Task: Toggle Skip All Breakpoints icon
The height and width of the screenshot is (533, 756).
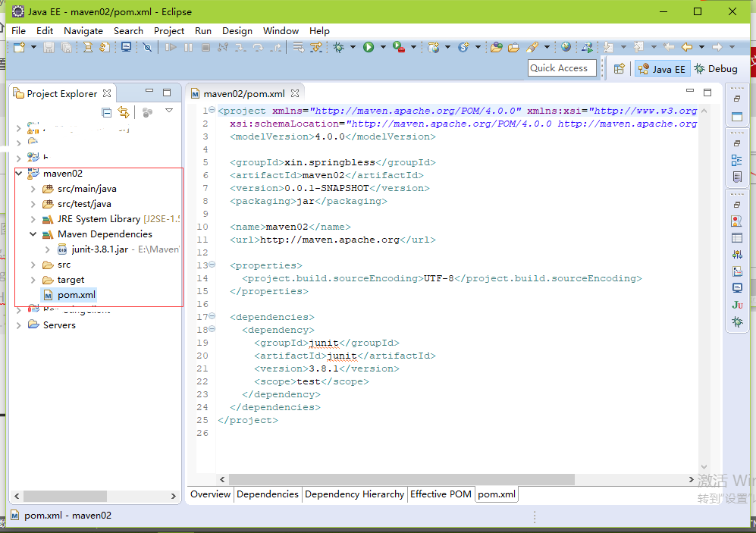Action: tap(148, 47)
